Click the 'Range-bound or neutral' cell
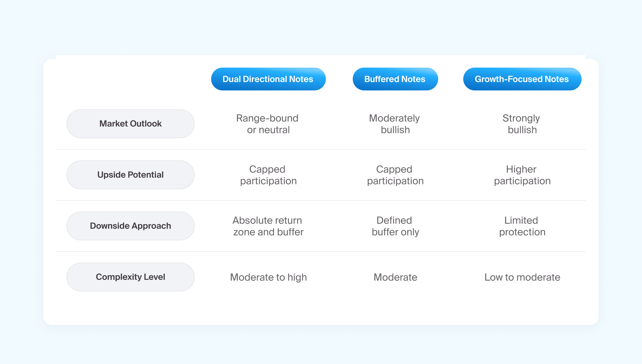Image resolution: width=642 pixels, height=364 pixels. 268,124
